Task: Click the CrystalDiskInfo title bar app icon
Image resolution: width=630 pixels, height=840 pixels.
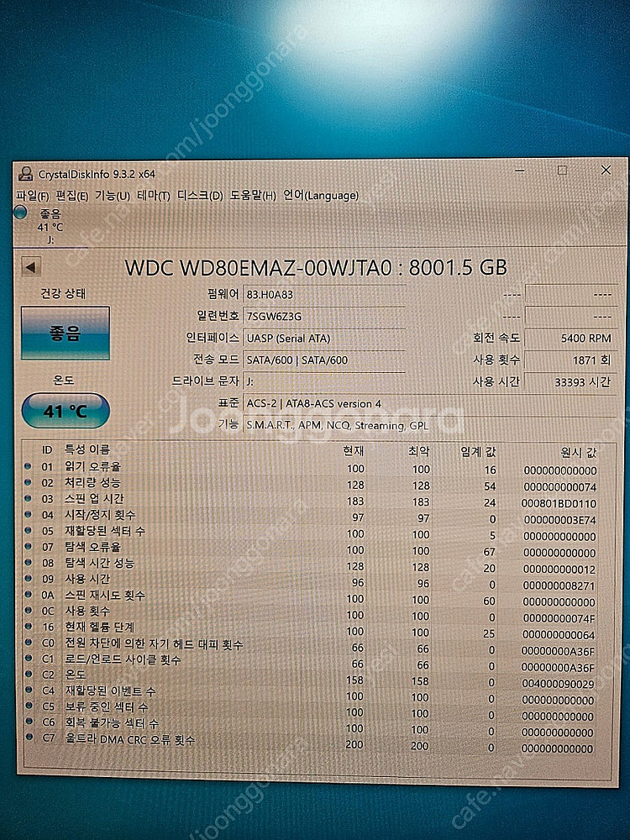Action: (25, 174)
